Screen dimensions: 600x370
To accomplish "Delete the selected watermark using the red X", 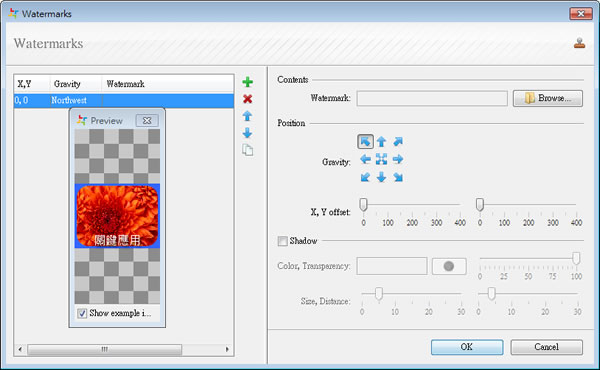I will (248, 99).
